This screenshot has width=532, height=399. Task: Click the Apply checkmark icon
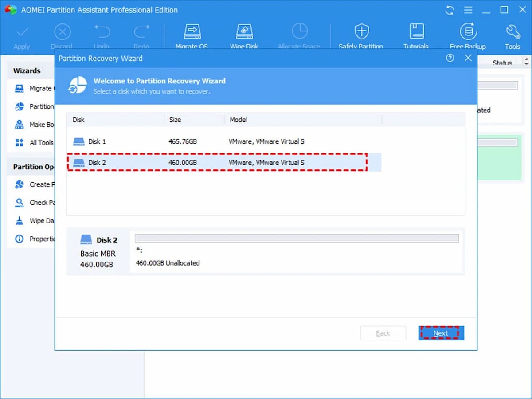(22, 35)
